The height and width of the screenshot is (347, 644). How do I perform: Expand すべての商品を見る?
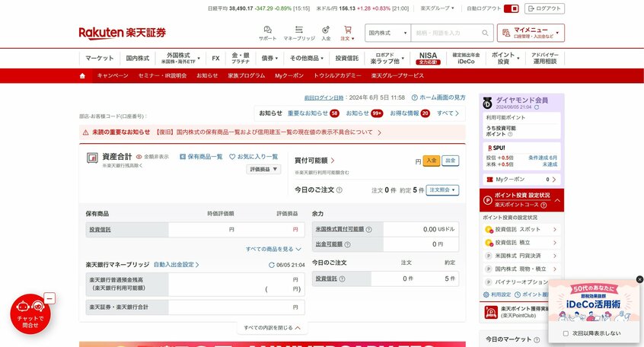point(273,250)
